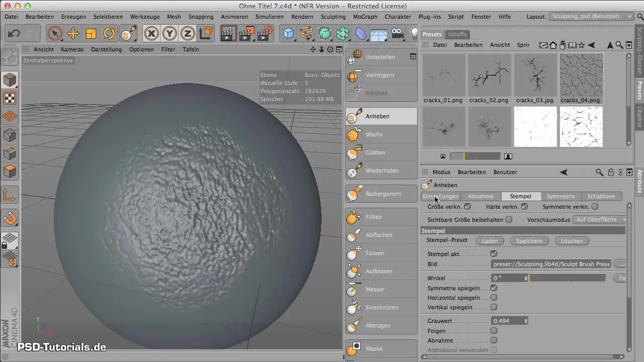Click the Grauwert value stepper arrows
This screenshot has height=362, width=644.
[526, 321]
